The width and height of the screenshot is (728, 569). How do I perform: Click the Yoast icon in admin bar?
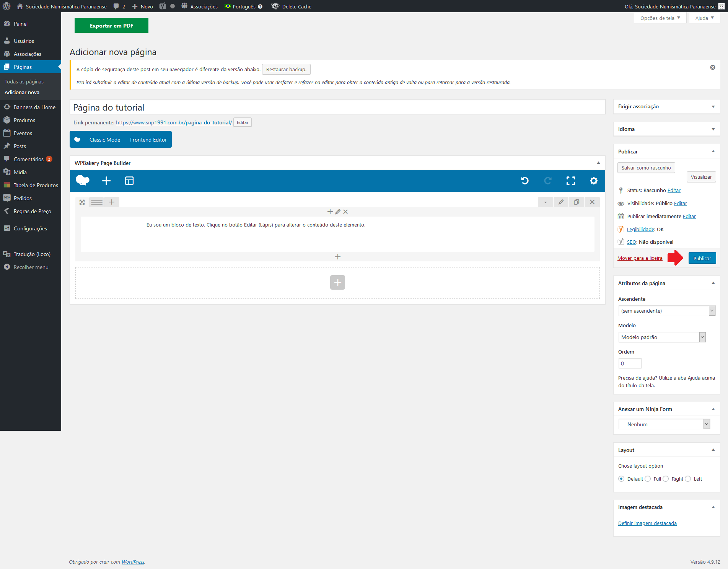click(163, 6)
